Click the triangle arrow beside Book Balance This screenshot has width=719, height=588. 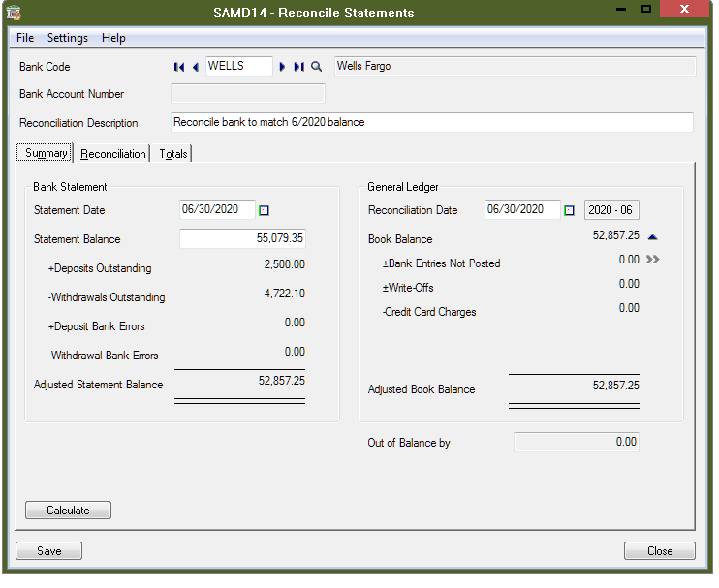click(x=653, y=236)
